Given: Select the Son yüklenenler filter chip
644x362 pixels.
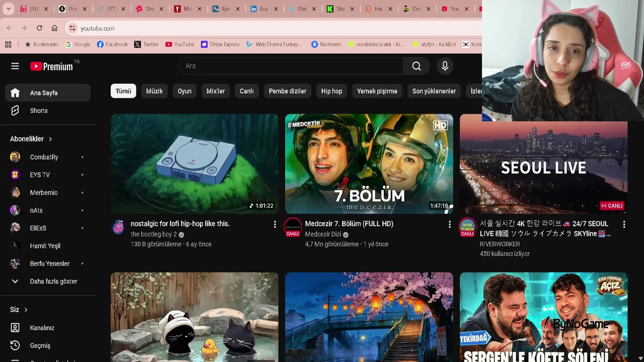Looking at the screenshot, I should point(434,91).
